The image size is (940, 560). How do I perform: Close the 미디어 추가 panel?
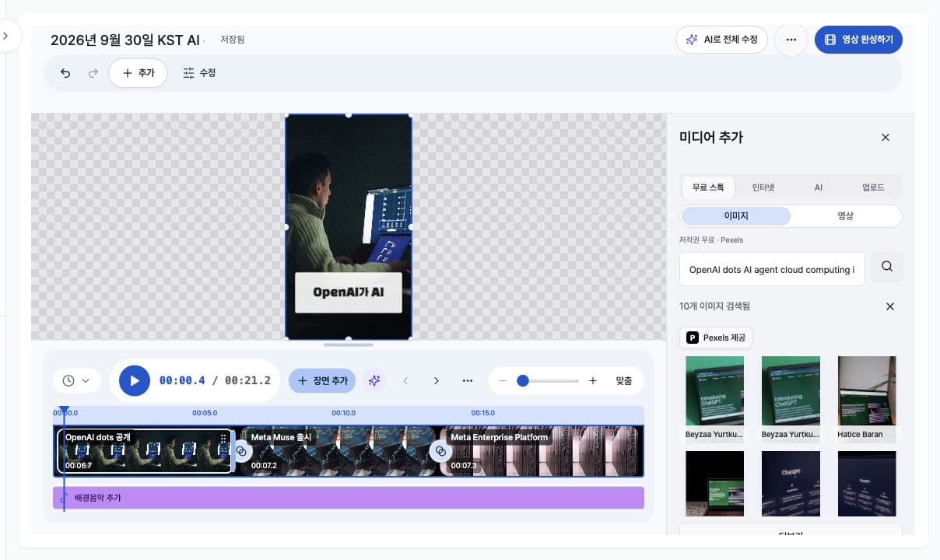pyautogui.click(x=885, y=138)
